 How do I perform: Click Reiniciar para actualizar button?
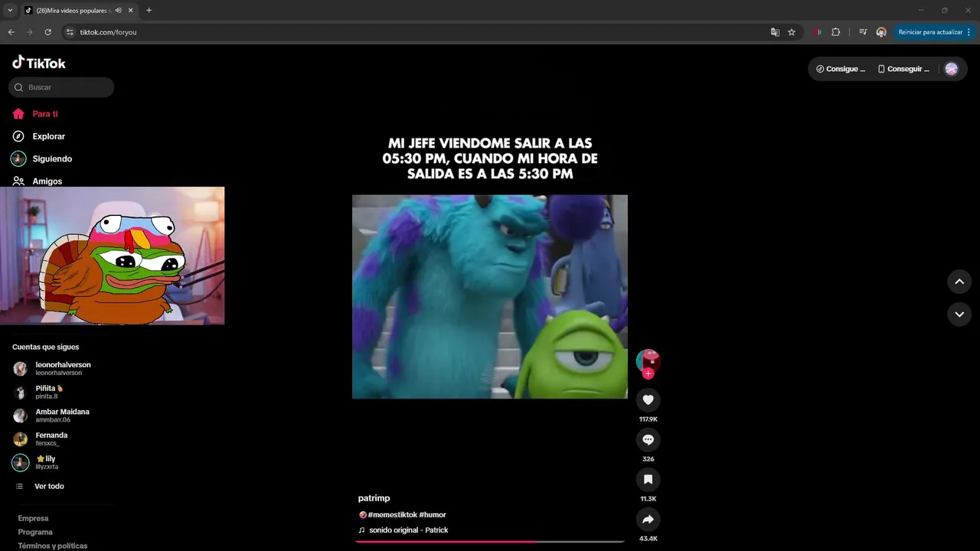pyautogui.click(x=929, y=32)
